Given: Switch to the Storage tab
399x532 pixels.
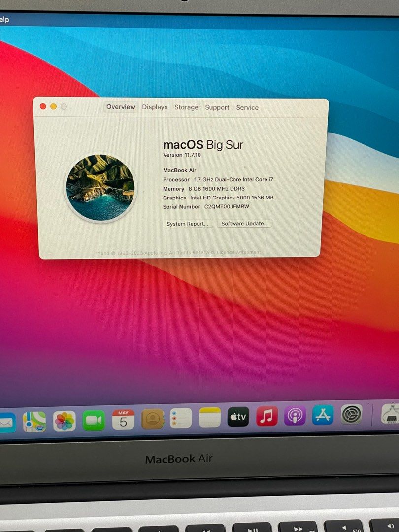Looking at the screenshot, I should click(x=186, y=107).
